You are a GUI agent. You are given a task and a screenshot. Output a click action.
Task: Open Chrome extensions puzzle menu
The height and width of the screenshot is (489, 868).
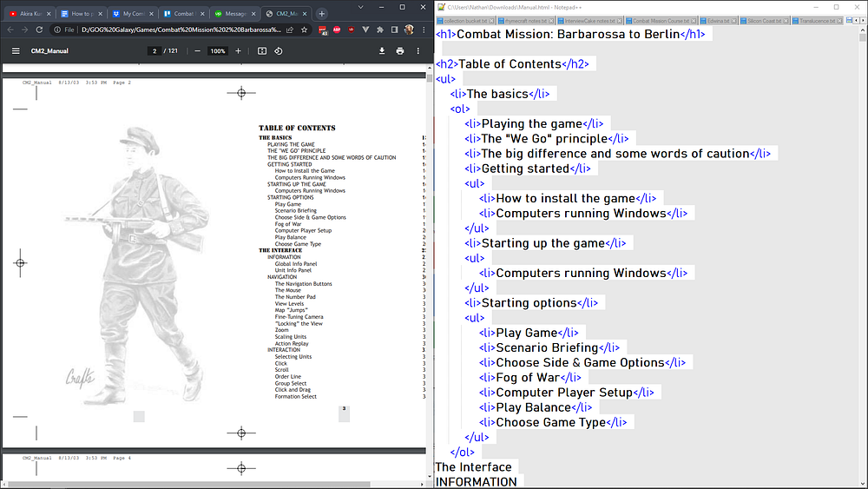click(380, 30)
